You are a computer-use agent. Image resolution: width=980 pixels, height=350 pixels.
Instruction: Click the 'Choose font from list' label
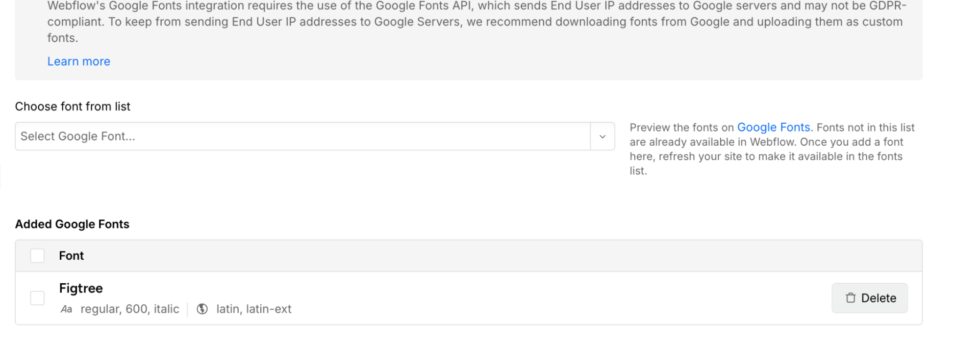pos(73,107)
